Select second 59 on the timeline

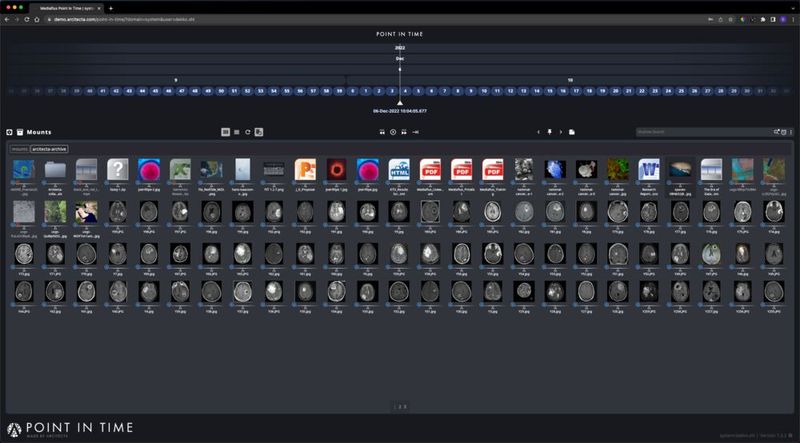coord(339,91)
